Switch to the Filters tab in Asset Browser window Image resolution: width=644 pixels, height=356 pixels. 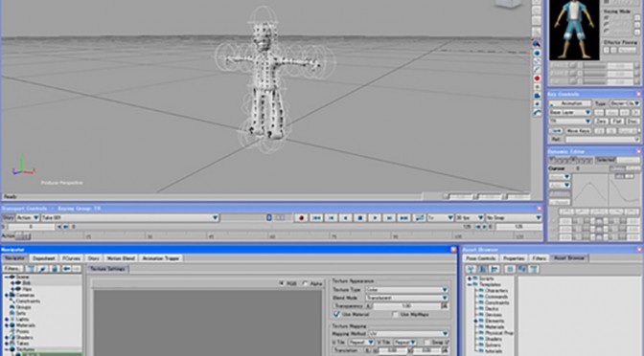[539, 258]
